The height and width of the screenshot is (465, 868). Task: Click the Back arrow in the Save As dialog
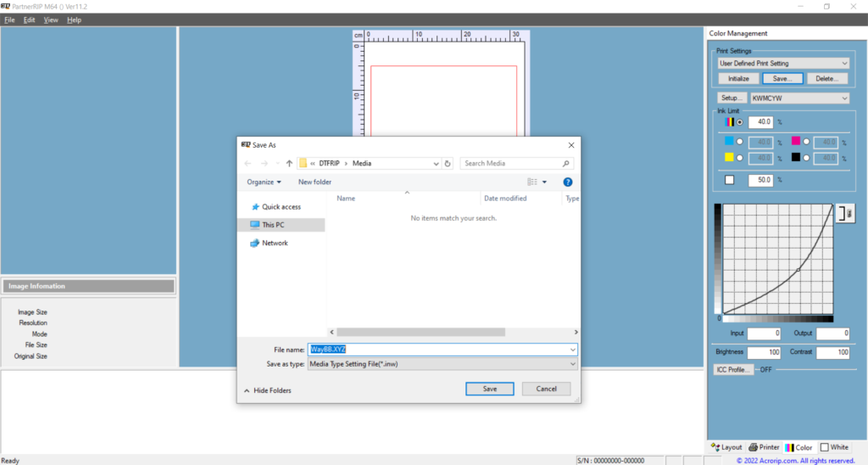tap(248, 163)
